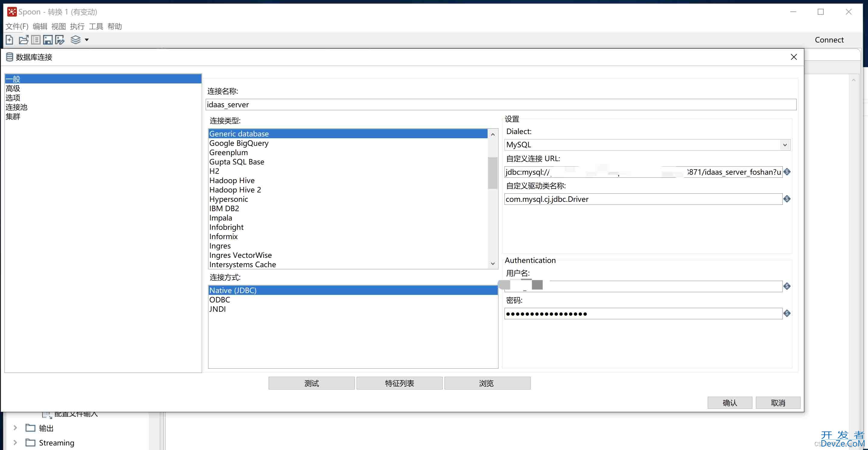Click the Save file toolbar icon
The width and height of the screenshot is (868, 450).
48,40
